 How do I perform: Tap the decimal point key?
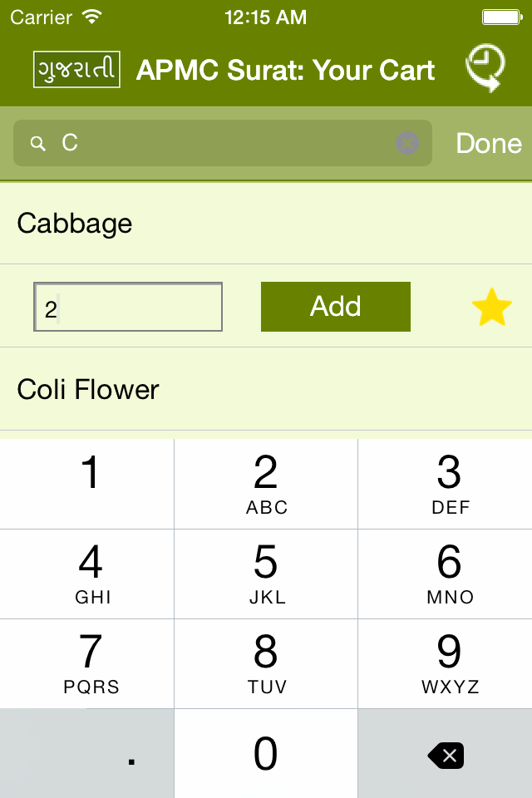tap(87, 754)
